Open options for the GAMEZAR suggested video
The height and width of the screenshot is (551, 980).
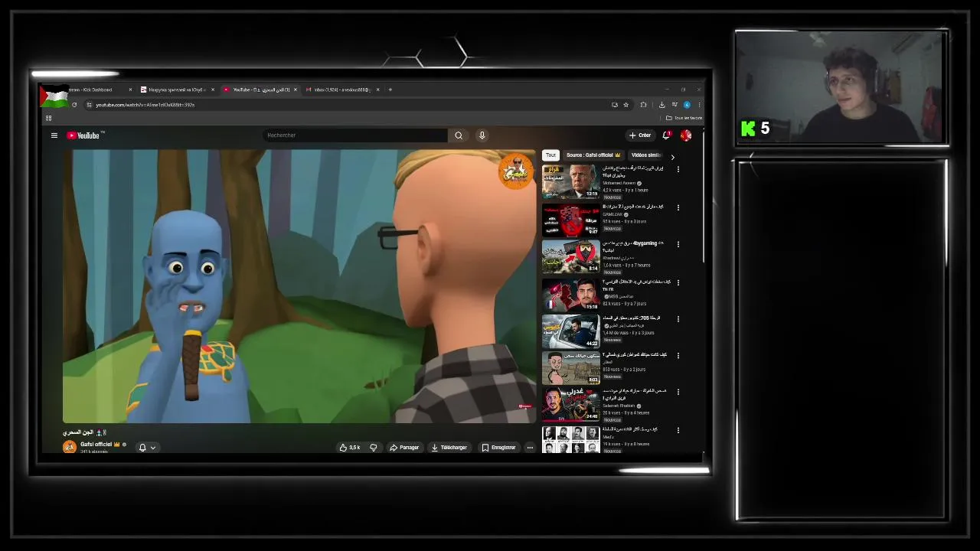point(678,207)
